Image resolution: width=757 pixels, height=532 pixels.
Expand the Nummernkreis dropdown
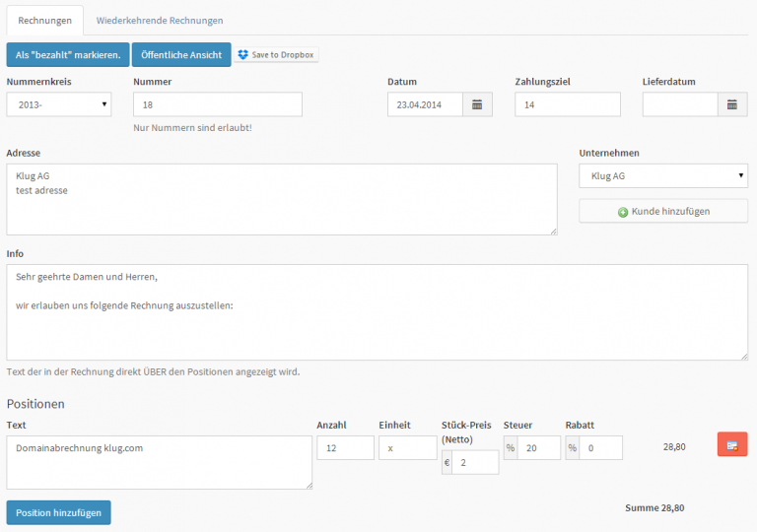point(59,104)
